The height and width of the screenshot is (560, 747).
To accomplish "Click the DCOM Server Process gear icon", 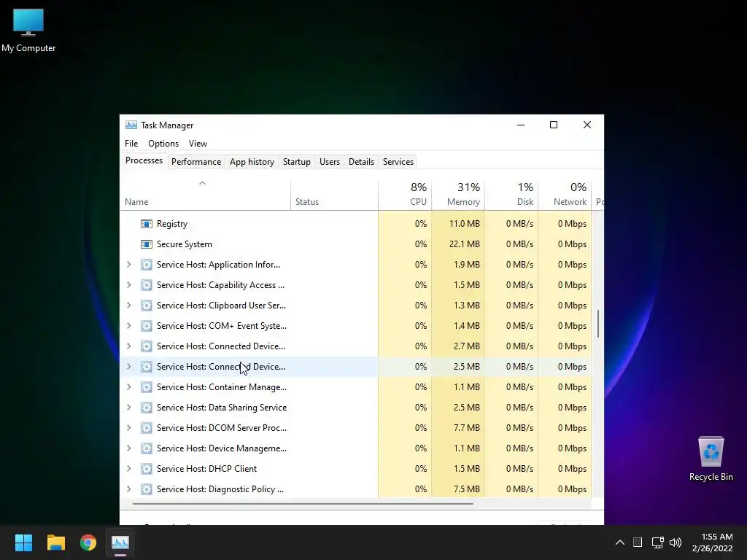I will 146,428.
